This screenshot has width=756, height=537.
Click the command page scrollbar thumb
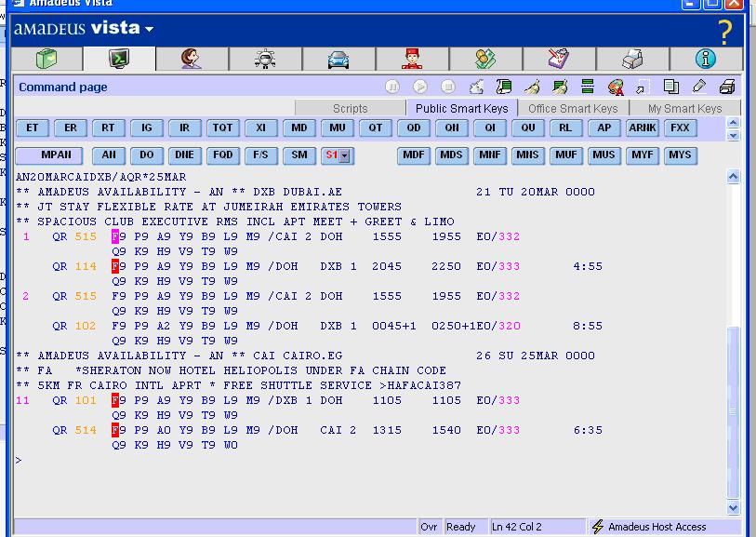click(734, 412)
